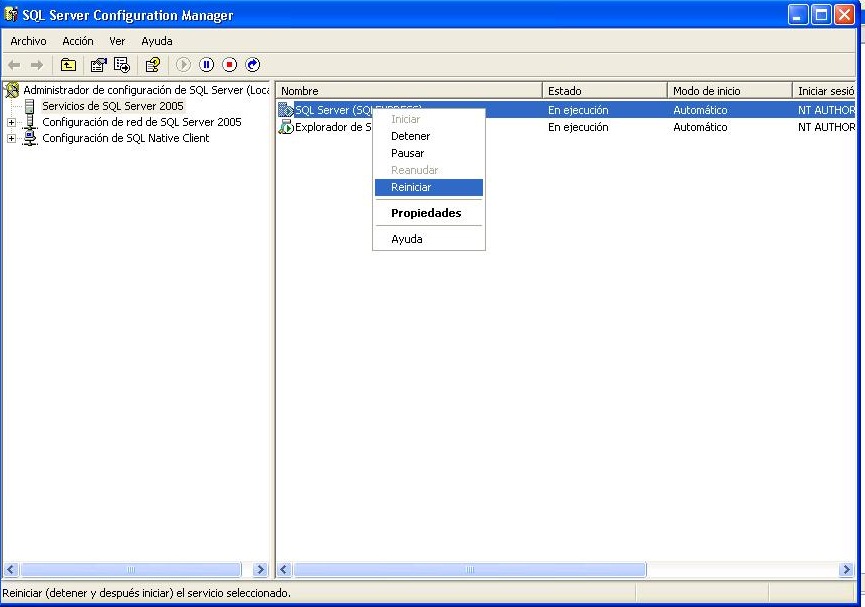Image resolution: width=865 pixels, height=607 pixels.
Task: Click the SQL Native Client tree icon
Action: [x=30, y=138]
